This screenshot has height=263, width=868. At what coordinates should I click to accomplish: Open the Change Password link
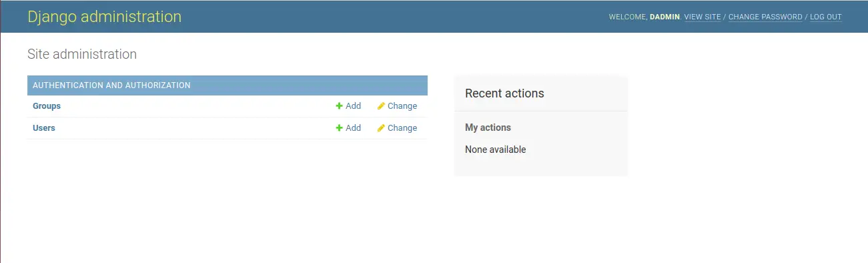pyautogui.click(x=765, y=17)
